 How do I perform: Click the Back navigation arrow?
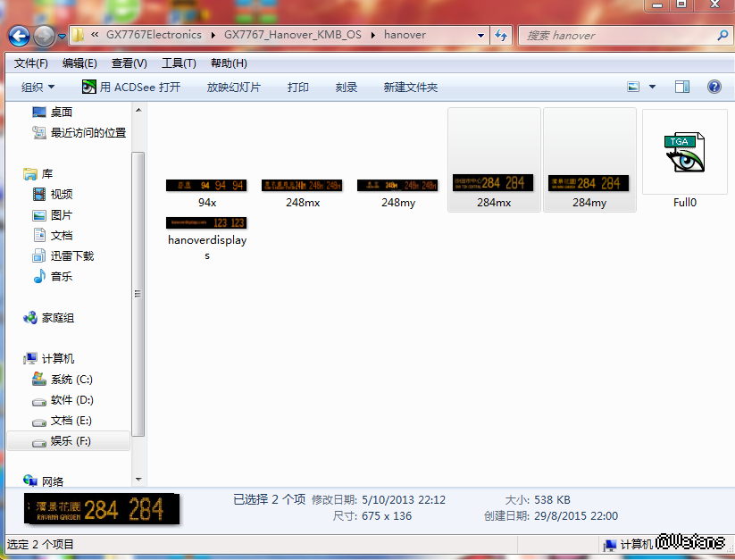[x=19, y=36]
